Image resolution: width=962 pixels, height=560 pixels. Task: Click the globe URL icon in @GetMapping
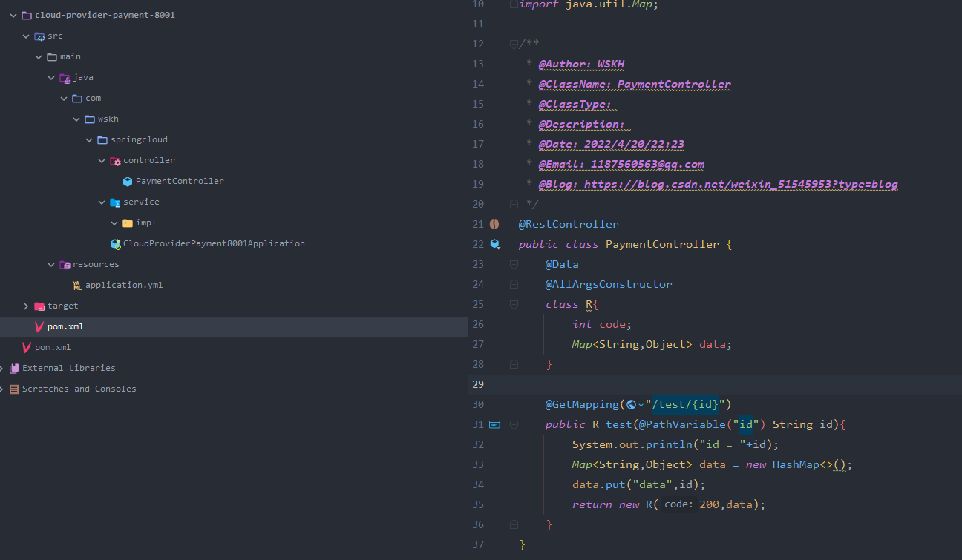click(x=631, y=404)
